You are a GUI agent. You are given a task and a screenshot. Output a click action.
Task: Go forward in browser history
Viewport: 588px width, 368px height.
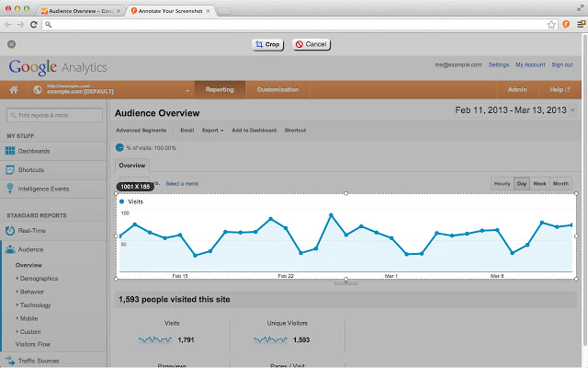(x=20, y=25)
